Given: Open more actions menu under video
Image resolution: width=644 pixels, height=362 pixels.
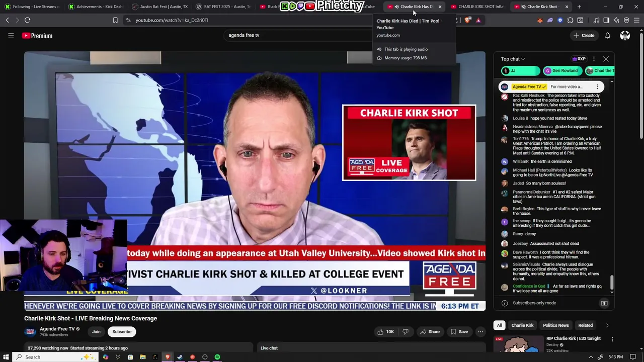Looking at the screenshot, I should click(480, 332).
